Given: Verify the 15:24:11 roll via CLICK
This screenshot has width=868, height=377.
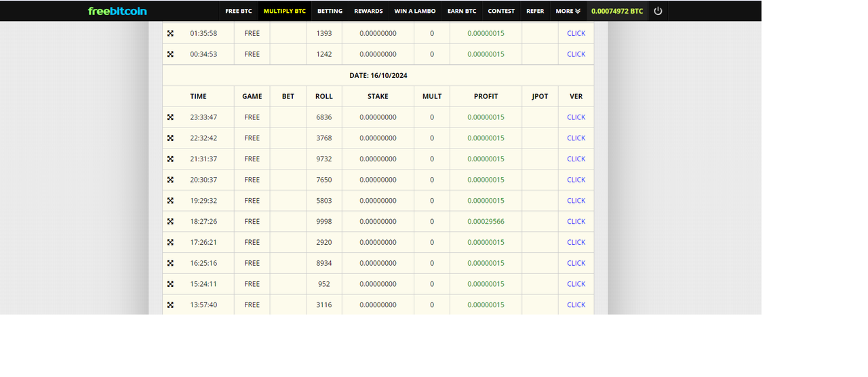Looking at the screenshot, I should (576, 284).
